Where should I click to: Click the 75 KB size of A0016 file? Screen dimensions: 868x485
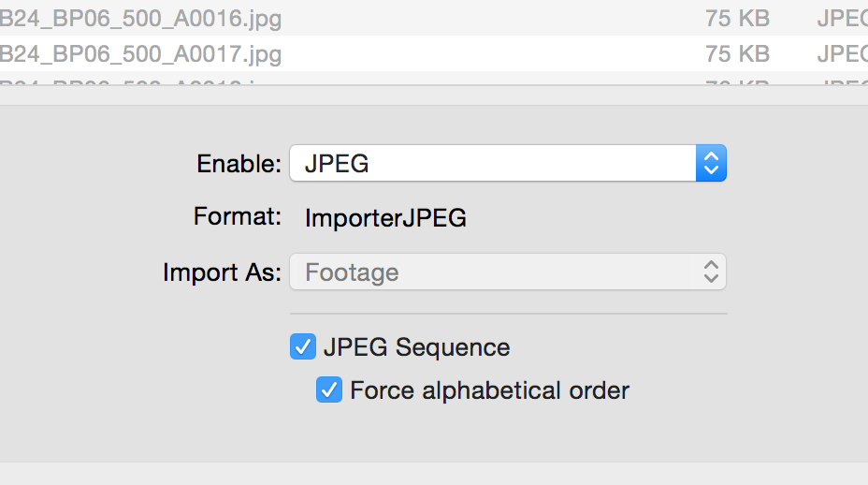pos(737,18)
